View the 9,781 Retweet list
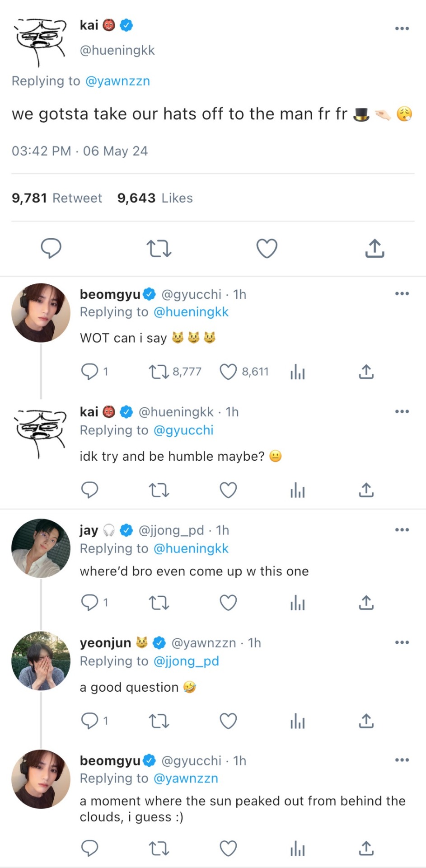 click(57, 198)
